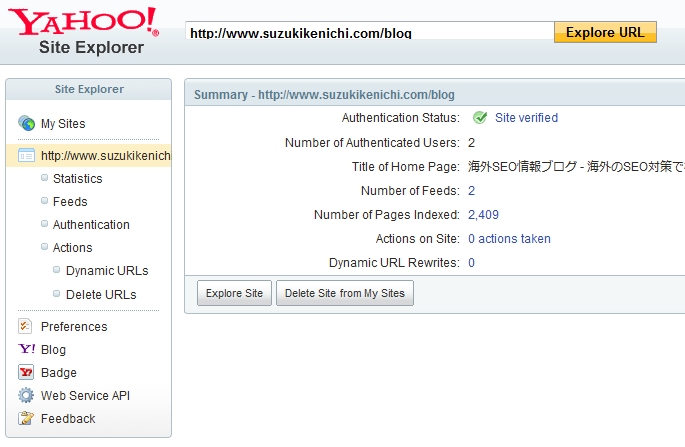Click the Yahoo! logo
Viewport: 685px width, 447px height.
(x=83, y=22)
